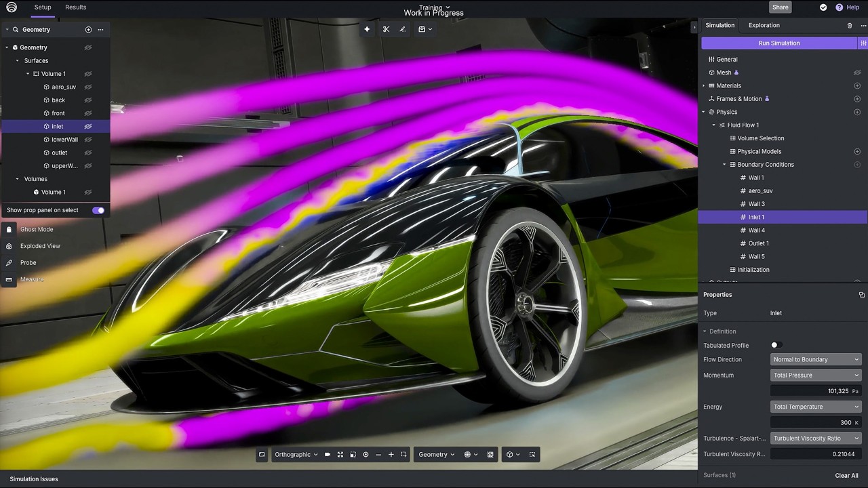Collapse the Boundary Conditions section
This screenshot has width=868, height=488.
(724, 164)
